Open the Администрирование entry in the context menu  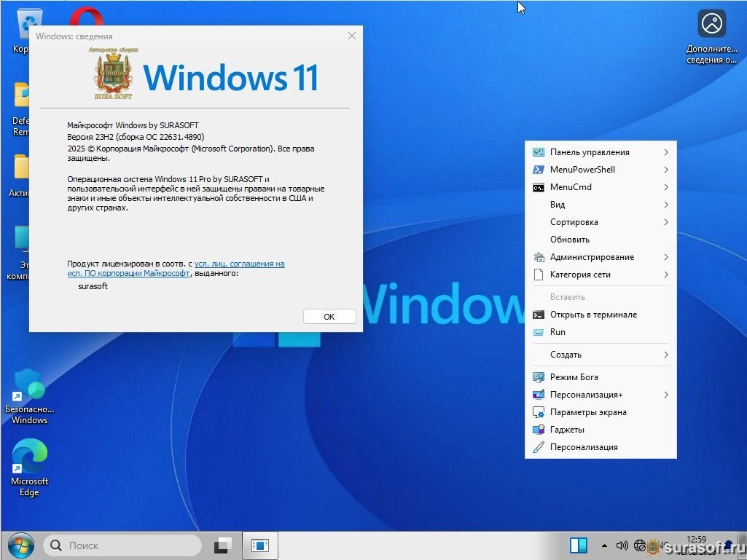601,257
